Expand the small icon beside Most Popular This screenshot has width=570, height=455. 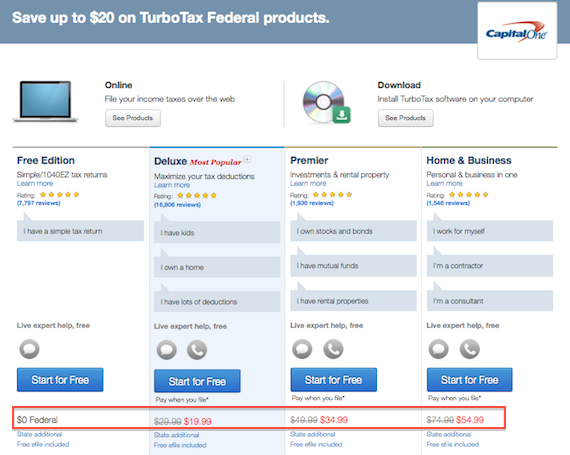point(247,159)
